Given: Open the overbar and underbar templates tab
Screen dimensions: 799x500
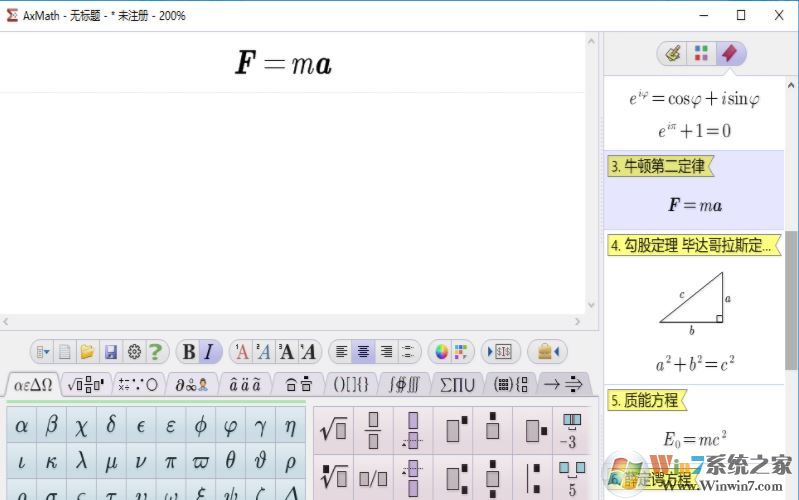Looking at the screenshot, I should (299, 385).
